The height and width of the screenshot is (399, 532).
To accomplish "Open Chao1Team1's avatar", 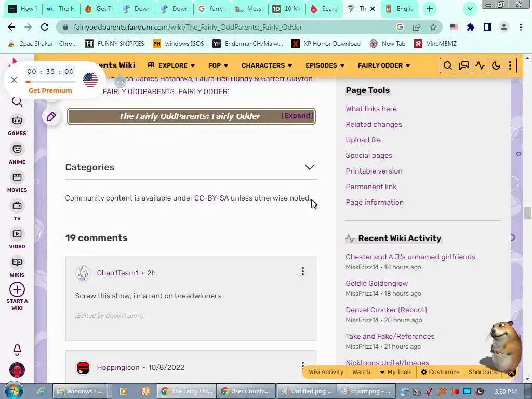I will [83, 273].
